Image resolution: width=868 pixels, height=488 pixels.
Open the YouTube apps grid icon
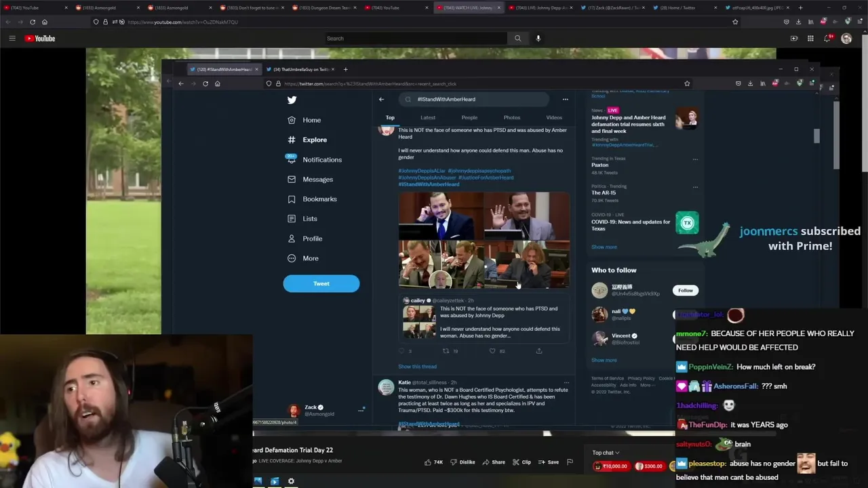coord(810,39)
